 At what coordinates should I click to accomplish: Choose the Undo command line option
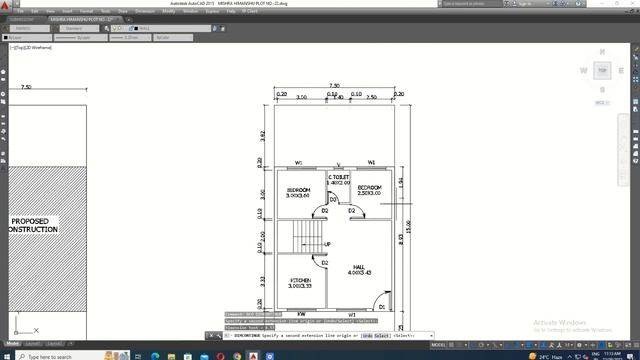(x=367, y=336)
